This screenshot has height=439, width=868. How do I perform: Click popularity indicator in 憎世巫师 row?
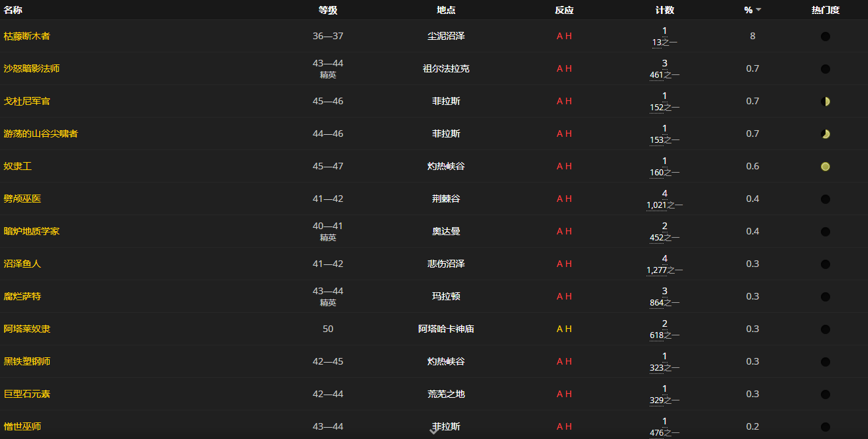point(826,427)
